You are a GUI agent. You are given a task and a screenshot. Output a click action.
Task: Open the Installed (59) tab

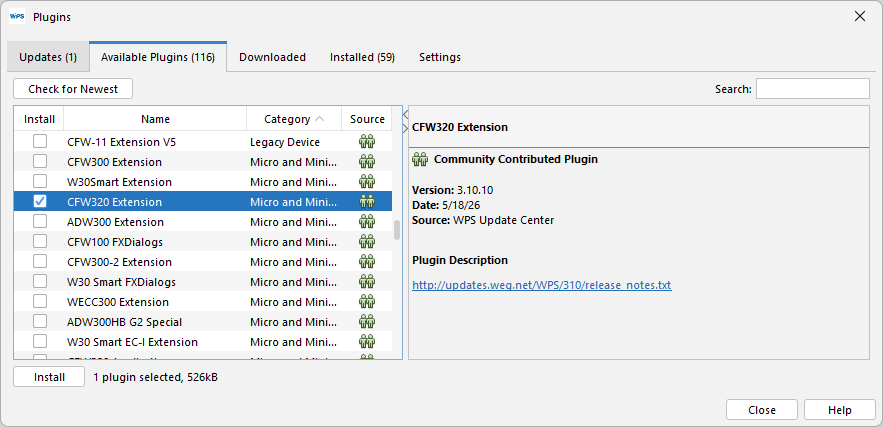(x=362, y=57)
